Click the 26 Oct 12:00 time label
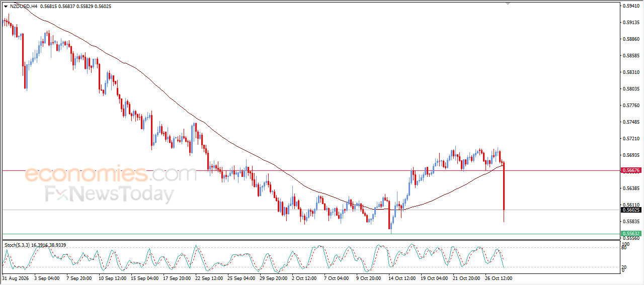 [x=499, y=278]
